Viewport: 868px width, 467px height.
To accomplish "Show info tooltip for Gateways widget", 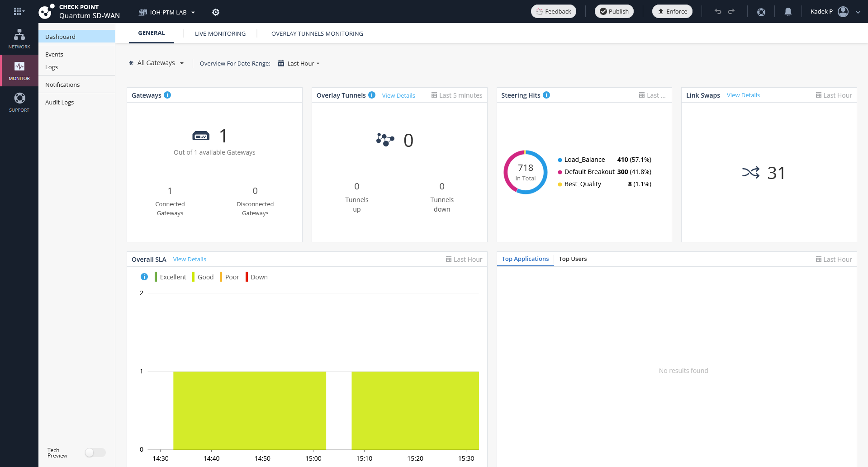I will [167, 95].
